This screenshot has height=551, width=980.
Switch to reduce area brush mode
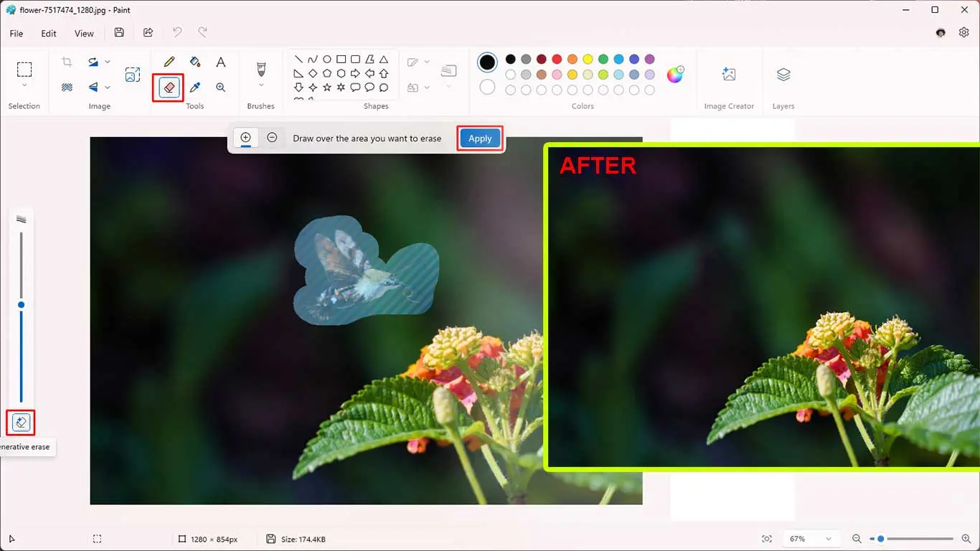coord(272,138)
